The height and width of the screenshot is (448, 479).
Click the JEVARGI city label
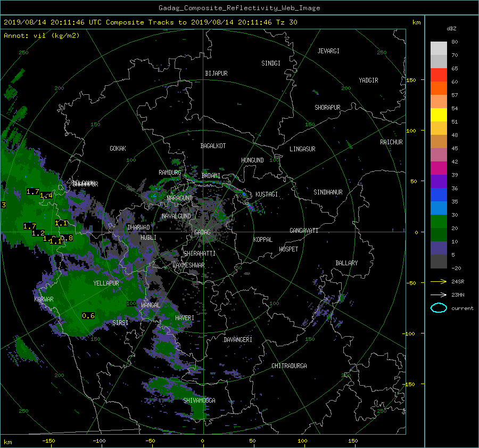[x=328, y=51]
